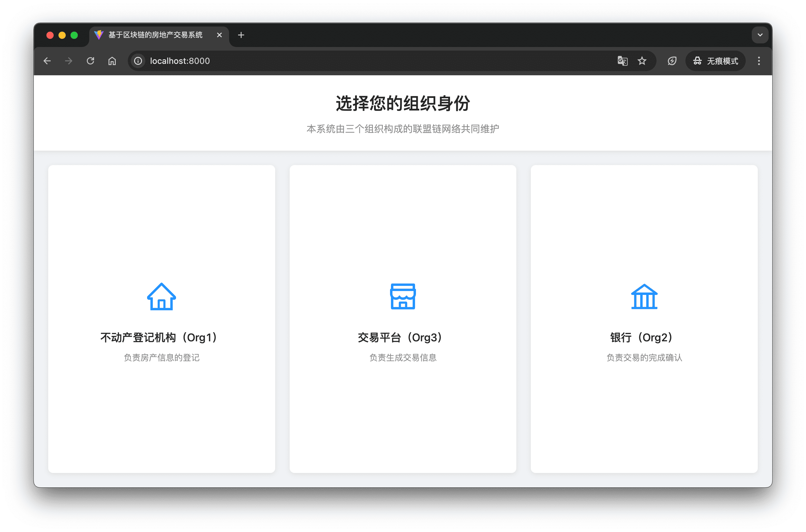
Task: Click the shop storefront icon for Org3
Action: click(x=403, y=296)
